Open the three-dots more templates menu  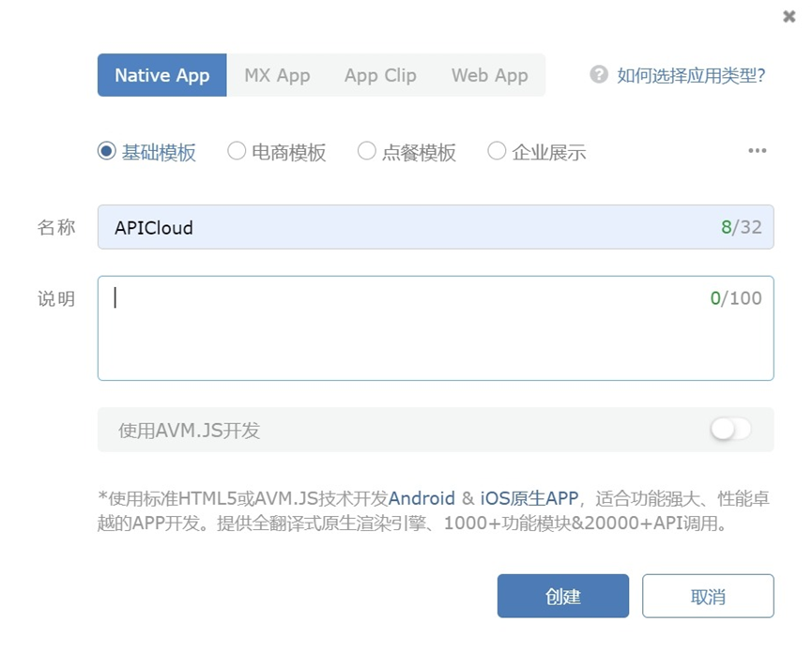tap(758, 150)
